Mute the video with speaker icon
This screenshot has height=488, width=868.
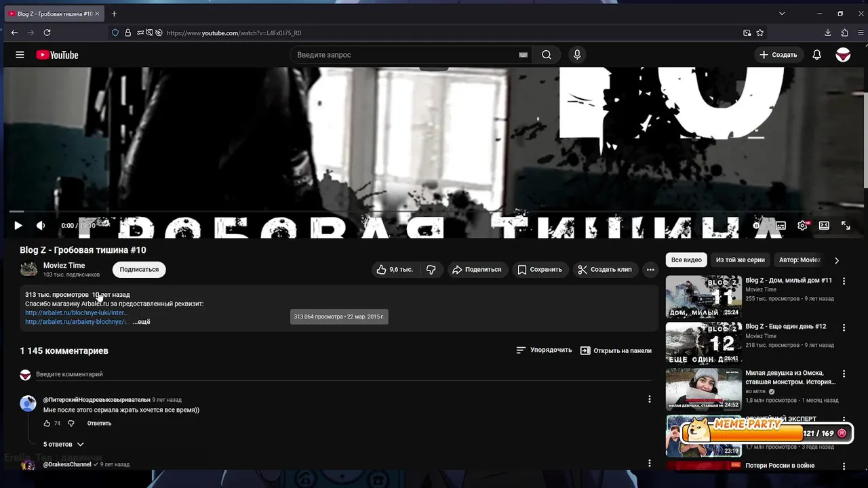tap(41, 226)
